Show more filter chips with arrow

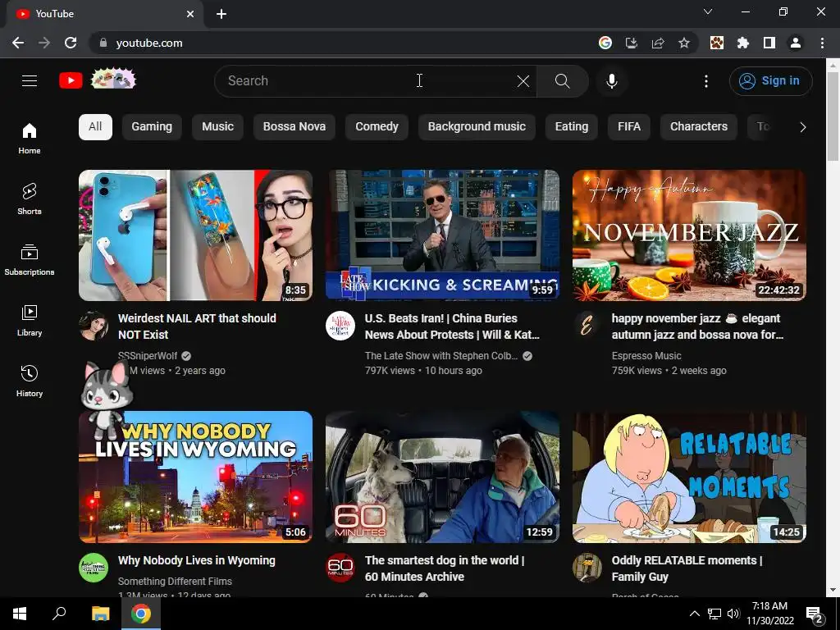pos(802,127)
